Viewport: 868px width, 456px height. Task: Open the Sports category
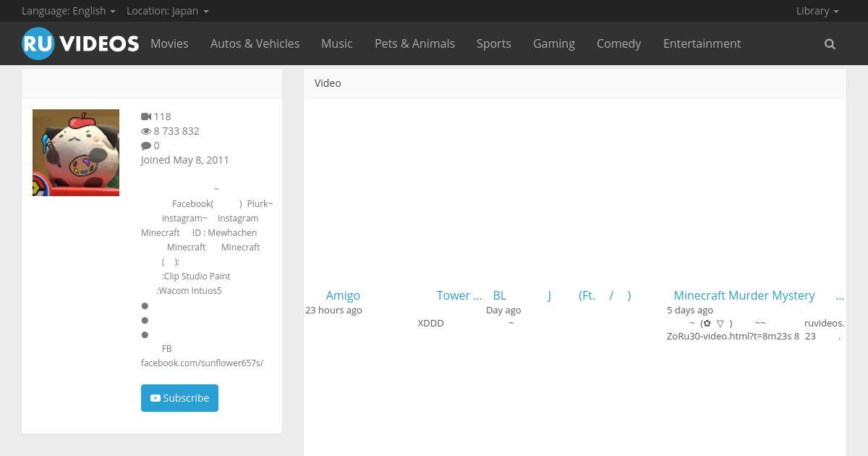coord(494,43)
